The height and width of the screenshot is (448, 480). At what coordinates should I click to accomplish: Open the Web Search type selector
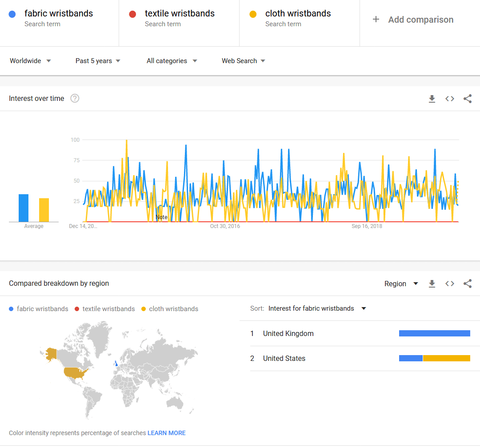click(x=243, y=61)
